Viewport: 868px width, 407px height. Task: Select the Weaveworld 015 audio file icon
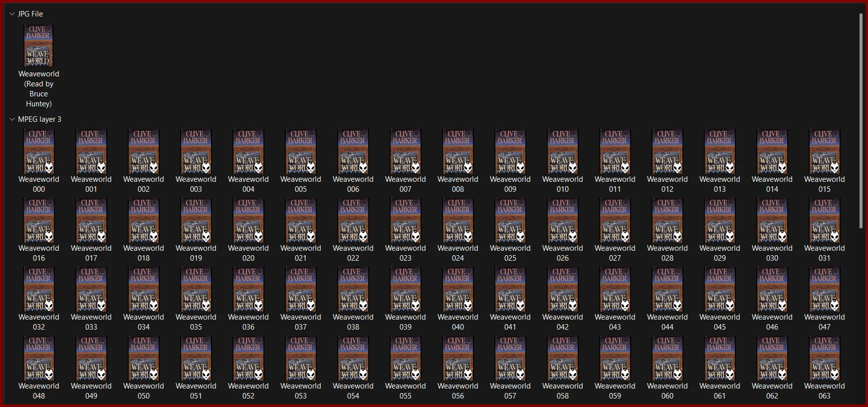(825, 151)
